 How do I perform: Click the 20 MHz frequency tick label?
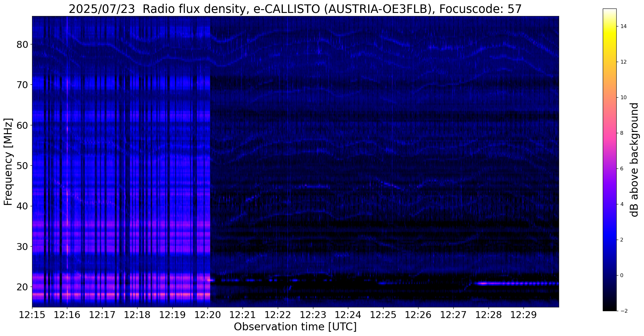point(22,287)
